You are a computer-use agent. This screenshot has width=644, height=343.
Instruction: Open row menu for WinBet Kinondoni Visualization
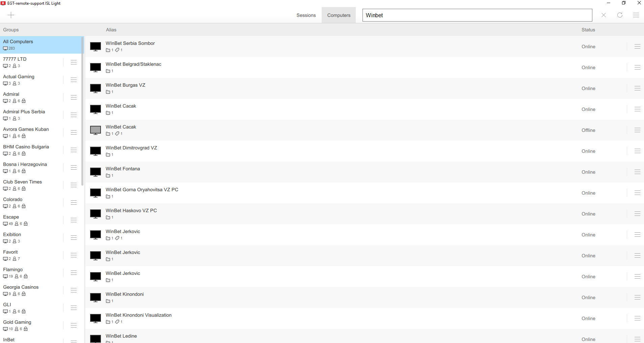coord(637,318)
